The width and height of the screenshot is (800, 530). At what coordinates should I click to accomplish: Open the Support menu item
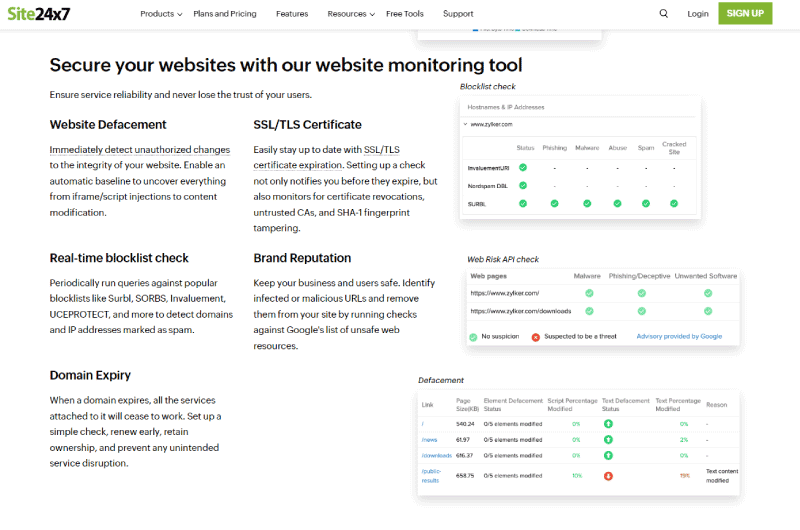[x=458, y=14]
